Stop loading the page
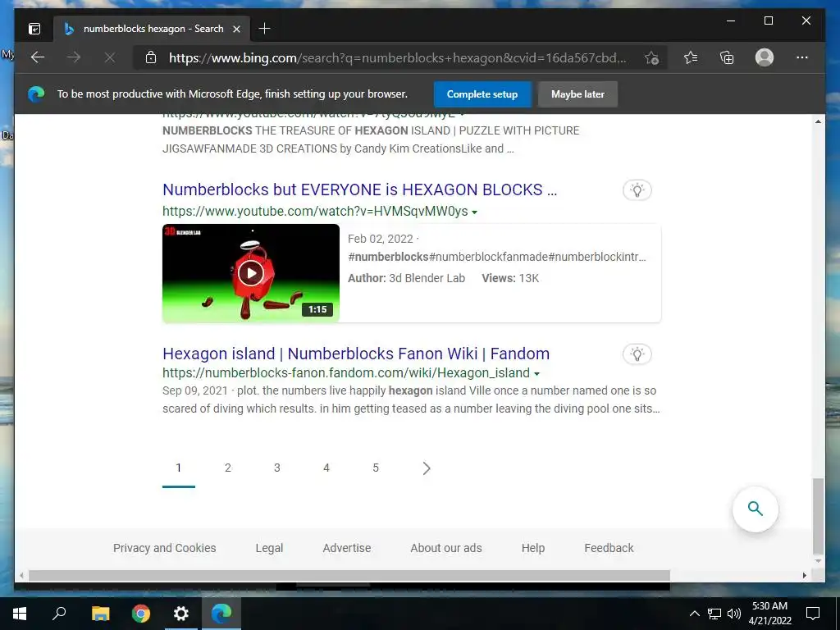This screenshot has width=840, height=630. [110, 57]
